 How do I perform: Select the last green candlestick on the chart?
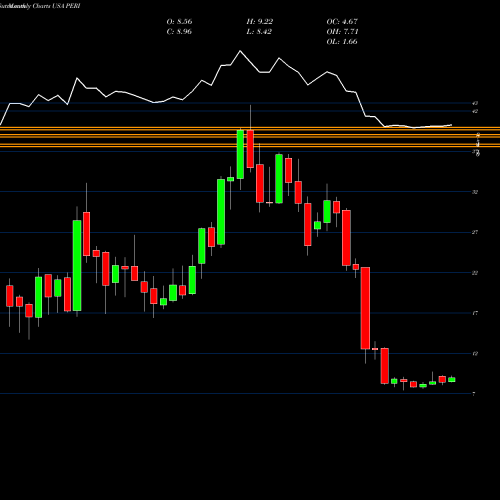(452, 380)
